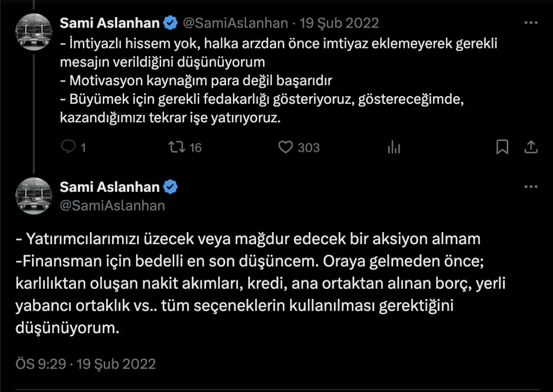553x392 pixels.
Task: Open profile picture of the second tweet
Action: 34,196
